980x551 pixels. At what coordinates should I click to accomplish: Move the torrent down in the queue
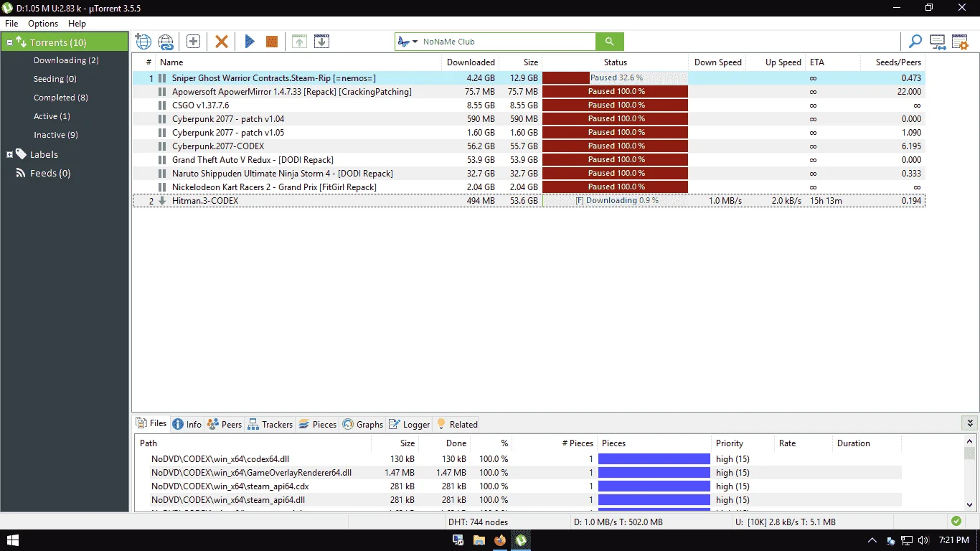(x=322, y=42)
